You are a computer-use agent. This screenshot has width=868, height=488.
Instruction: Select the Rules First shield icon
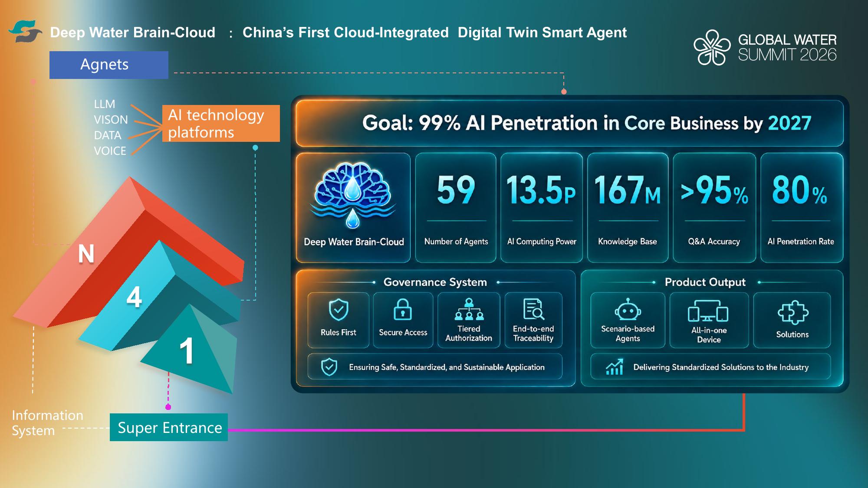tap(339, 310)
